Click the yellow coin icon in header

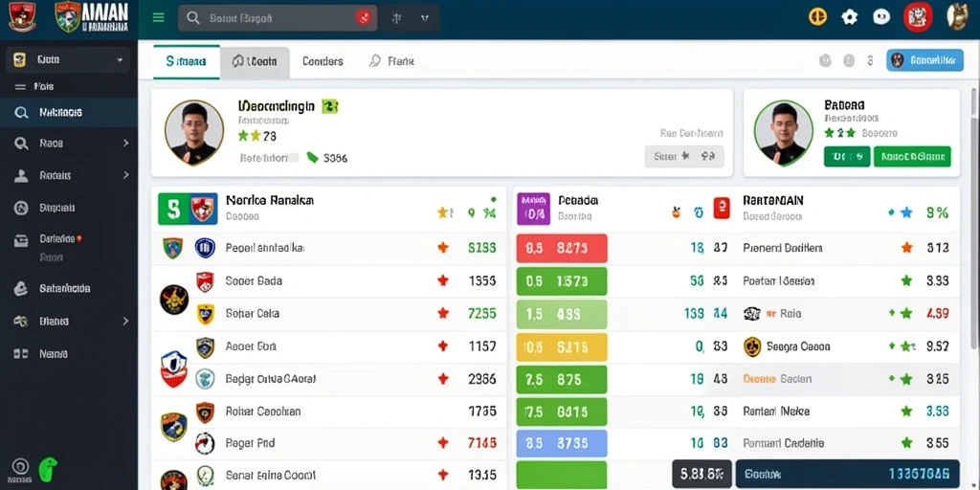click(817, 16)
